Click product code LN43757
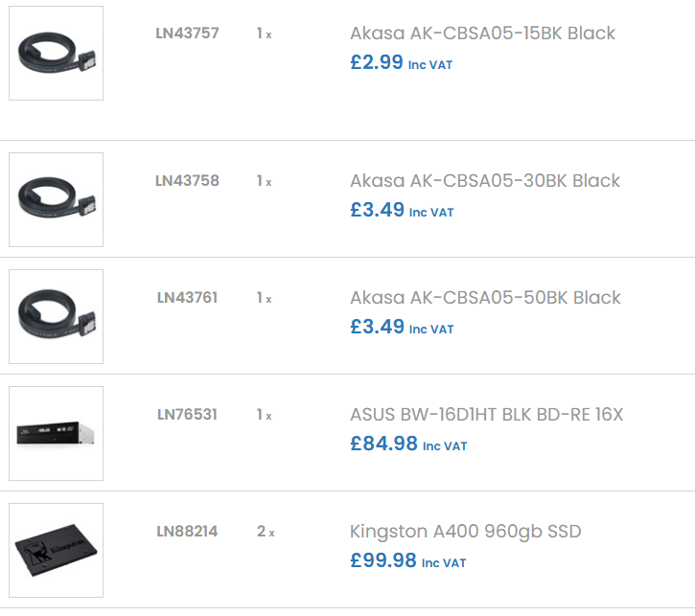This screenshot has width=695, height=616. click(187, 34)
